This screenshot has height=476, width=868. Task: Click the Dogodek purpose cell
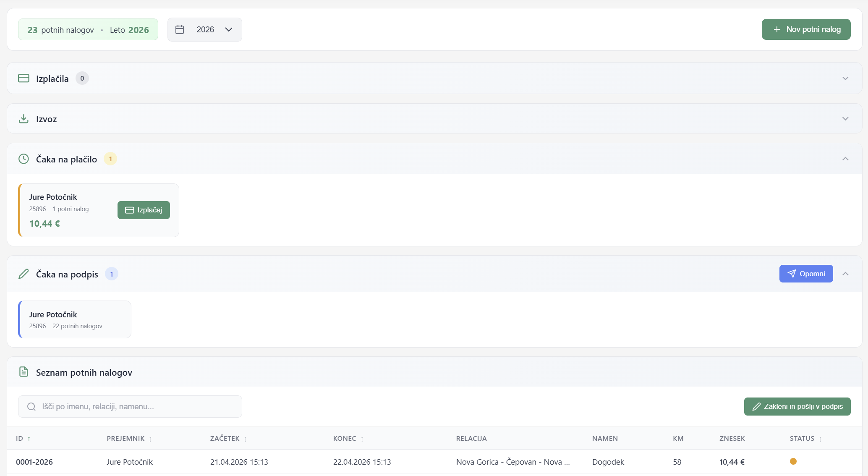[608, 462]
